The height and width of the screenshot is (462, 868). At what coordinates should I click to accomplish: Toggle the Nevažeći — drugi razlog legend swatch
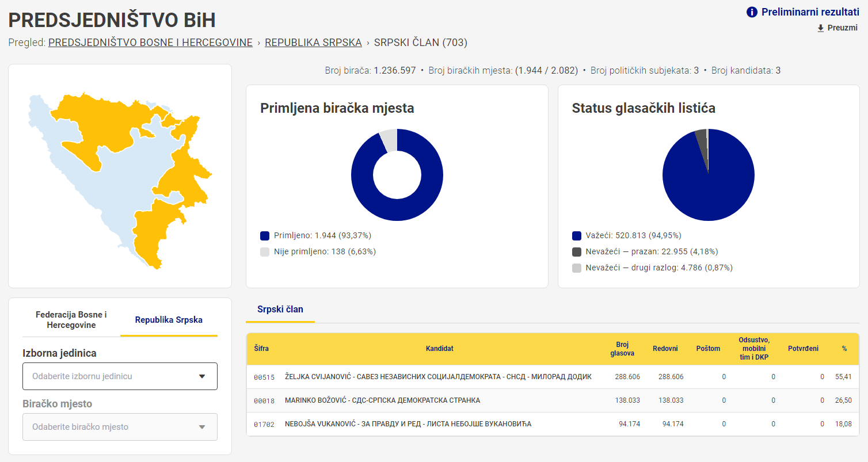pyautogui.click(x=577, y=268)
